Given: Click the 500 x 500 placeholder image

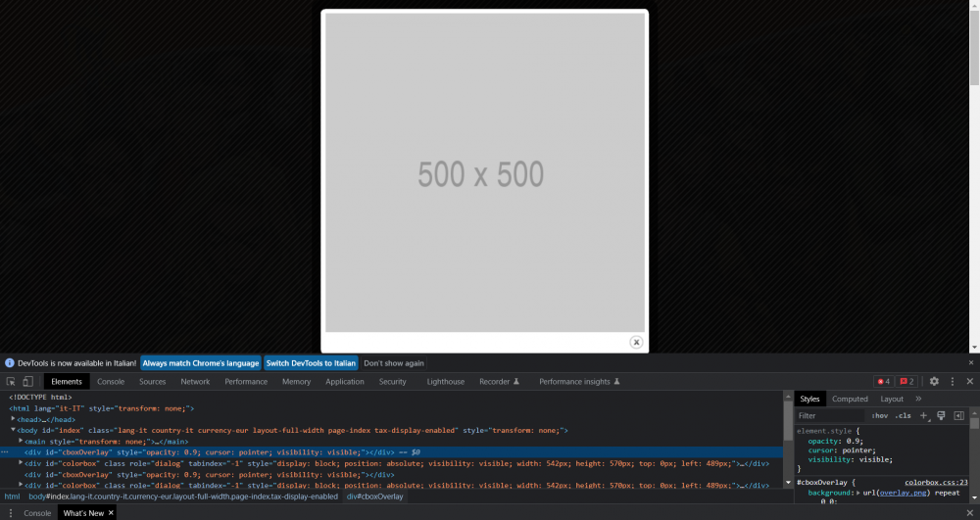Looking at the screenshot, I should (x=484, y=173).
